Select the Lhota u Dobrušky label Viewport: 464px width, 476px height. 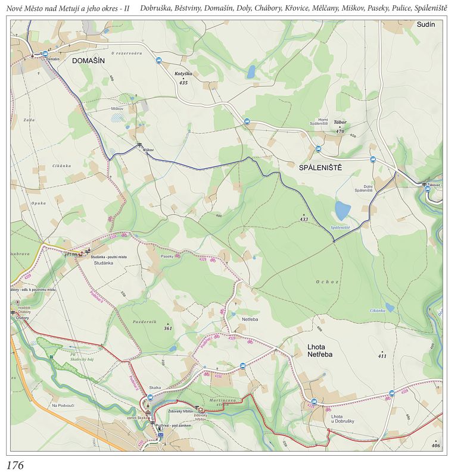342,419
